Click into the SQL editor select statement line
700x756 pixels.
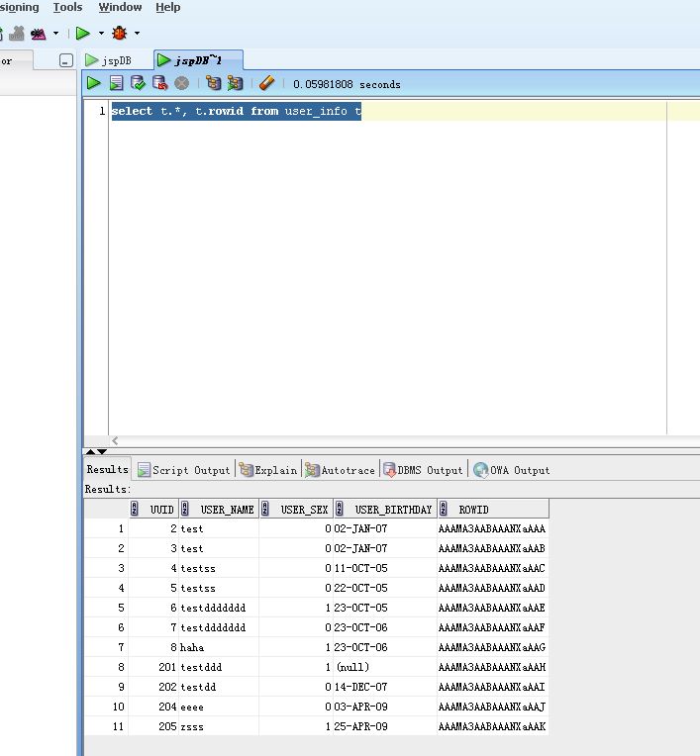click(237, 112)
